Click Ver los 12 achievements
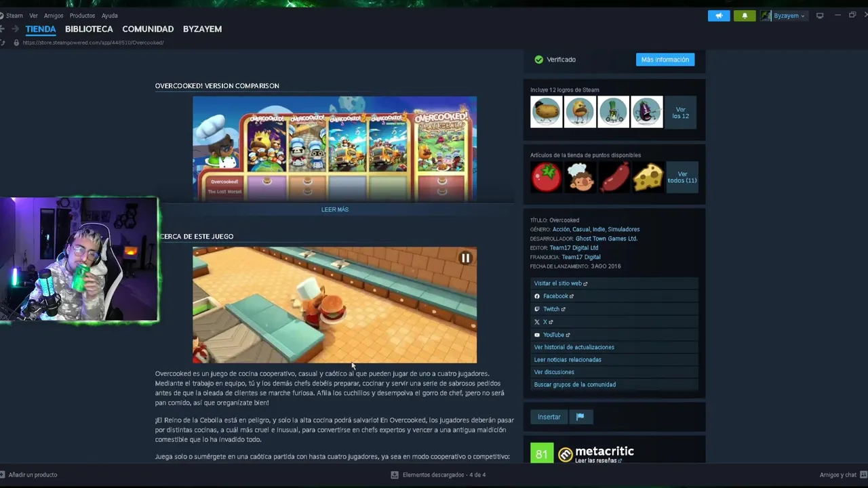The width and height of the screenshot is (868, 488). point(681,113)
